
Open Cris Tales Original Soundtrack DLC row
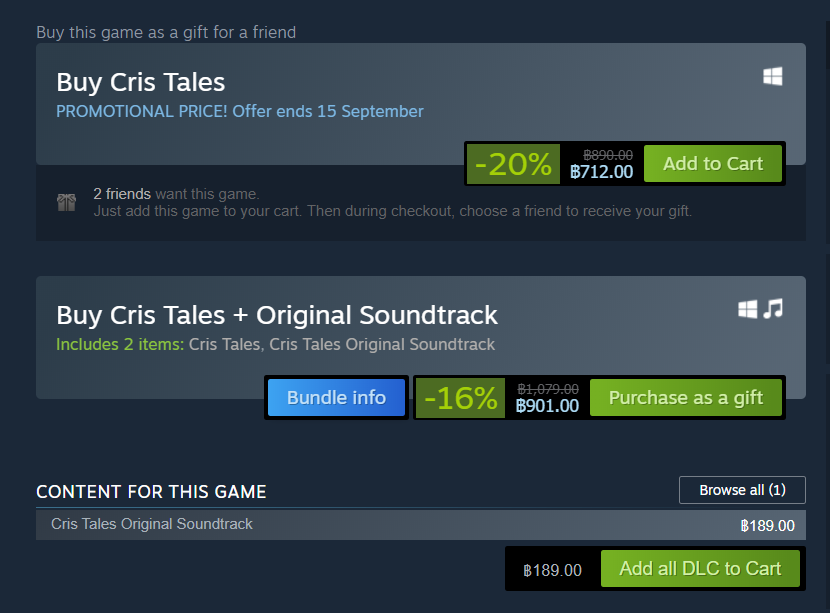(x=421, y=525)
